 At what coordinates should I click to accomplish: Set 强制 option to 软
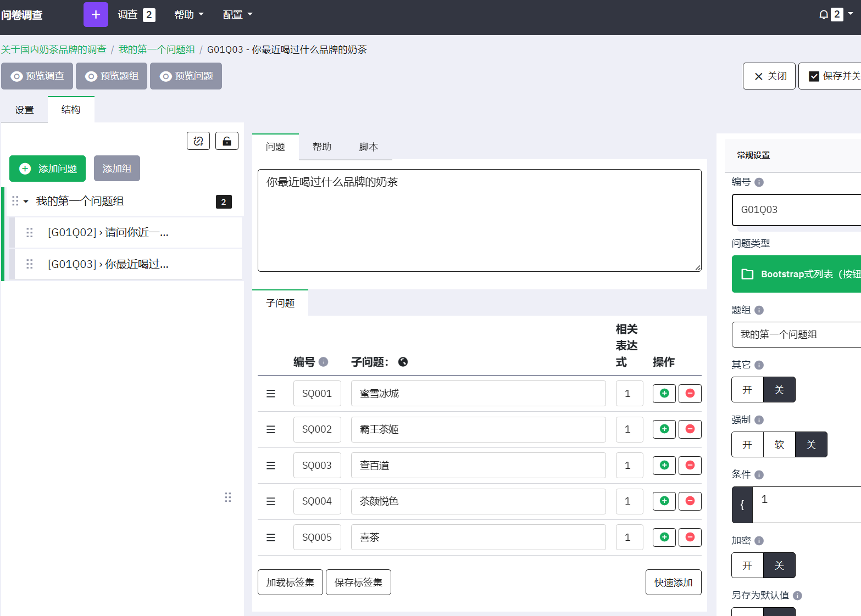[779, 445]
